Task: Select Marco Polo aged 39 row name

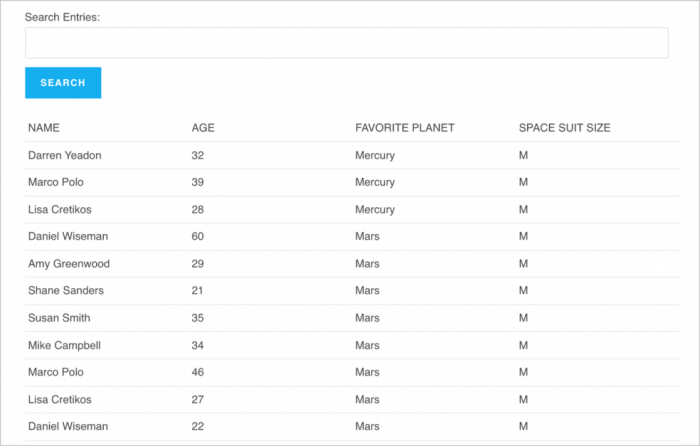Action: [58, 183]
